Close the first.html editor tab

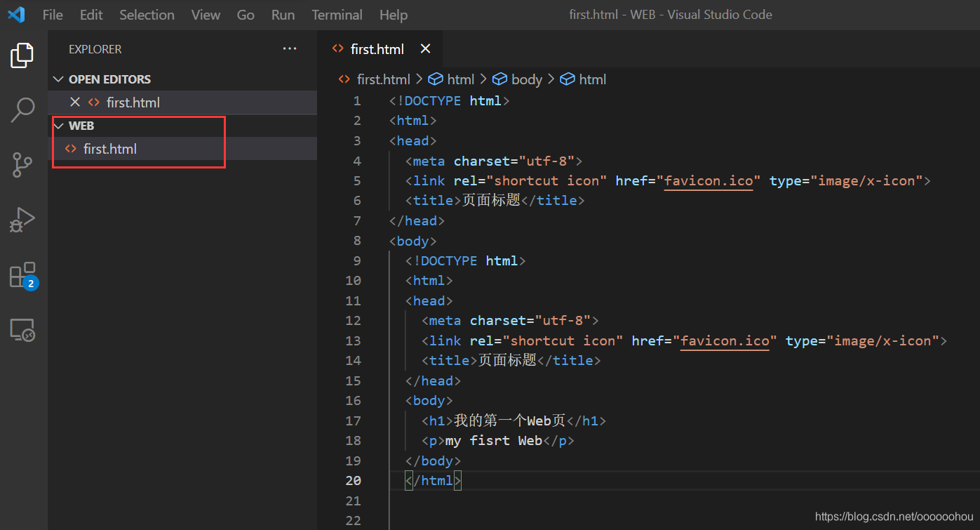[x=425, y=49]
